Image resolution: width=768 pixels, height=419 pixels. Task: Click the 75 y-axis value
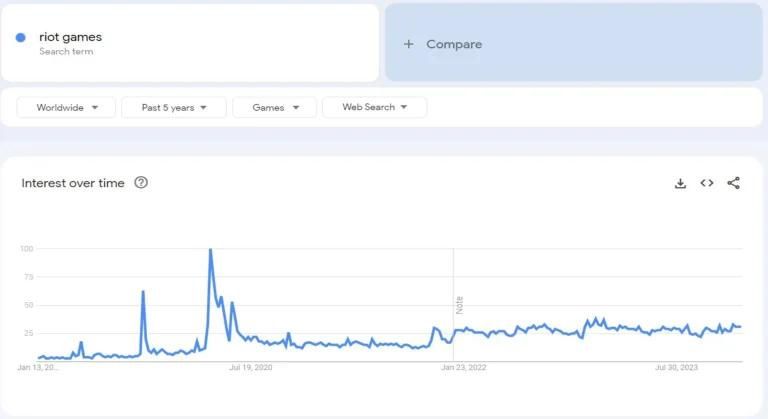click(28, 277)
